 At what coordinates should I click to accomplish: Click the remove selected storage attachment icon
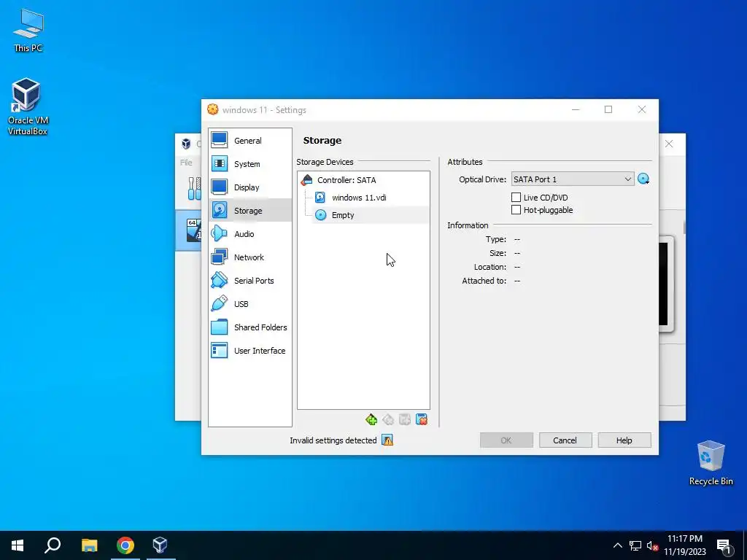pyautogui.click(x=421, y=419)
